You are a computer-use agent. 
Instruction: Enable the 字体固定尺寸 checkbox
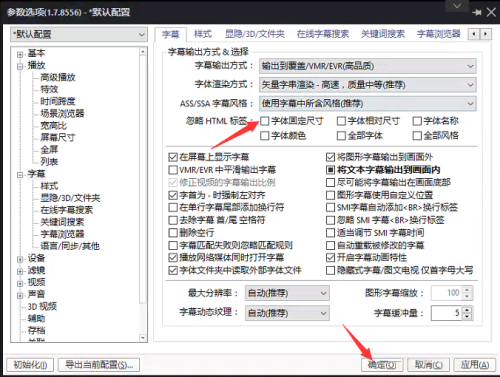coord(265,121)
